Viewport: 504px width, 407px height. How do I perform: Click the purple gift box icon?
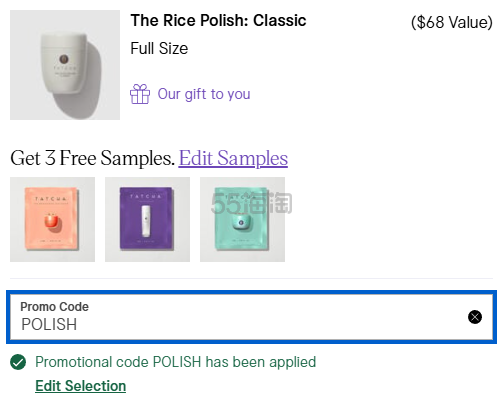click(x=140, y=94)
